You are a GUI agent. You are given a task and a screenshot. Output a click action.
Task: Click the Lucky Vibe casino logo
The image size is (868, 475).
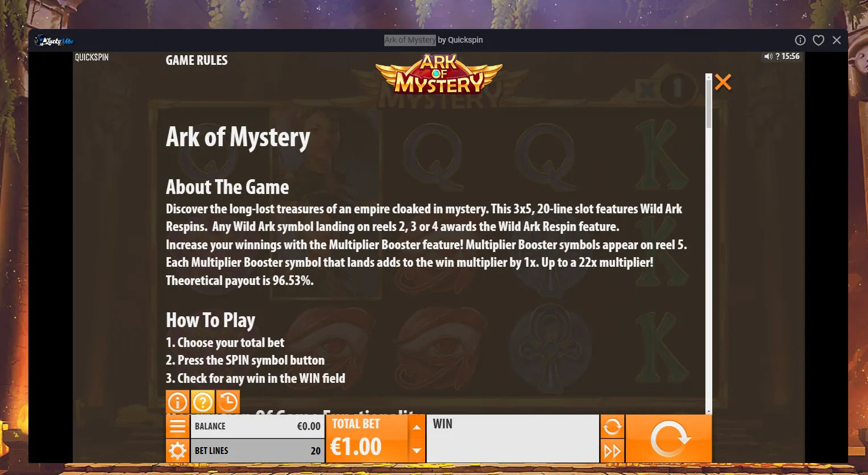pyautogui.click(x=55, y=40)
